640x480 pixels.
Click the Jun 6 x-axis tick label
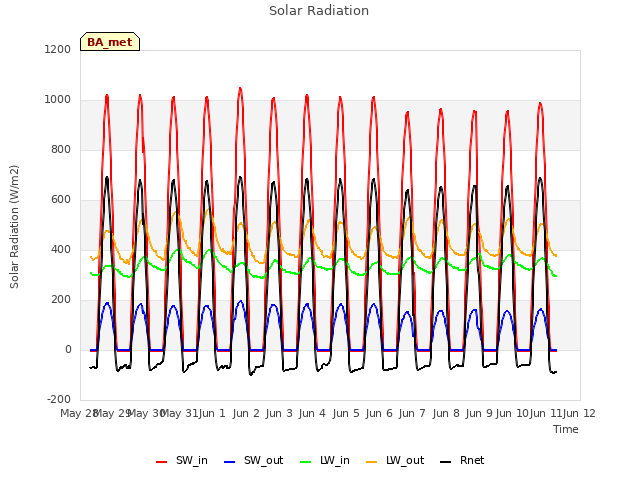pos(379,413)
